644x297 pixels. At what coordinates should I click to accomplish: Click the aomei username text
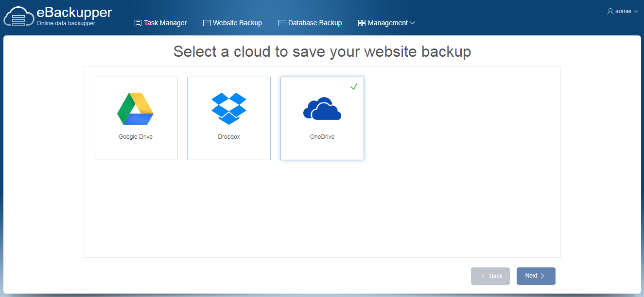point(623,11)
